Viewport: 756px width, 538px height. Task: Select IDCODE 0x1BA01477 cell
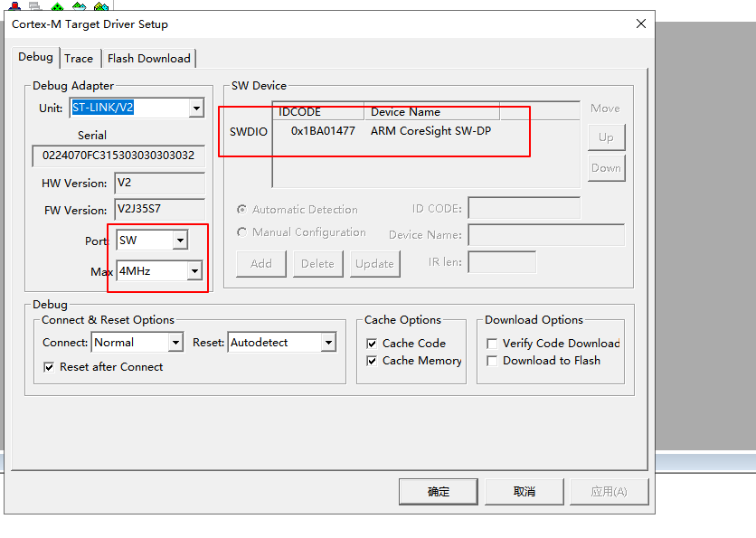[x=323, y=131]
